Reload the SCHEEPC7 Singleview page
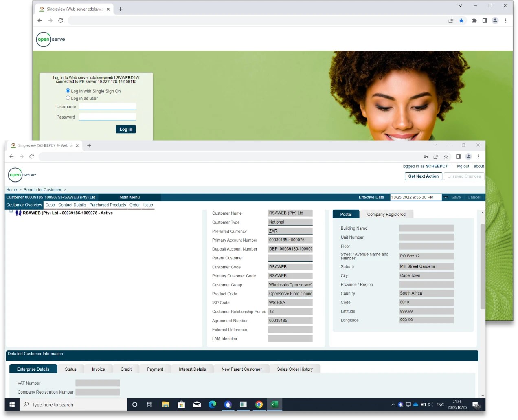Screen dimensions: 518x420 point(32,156)
